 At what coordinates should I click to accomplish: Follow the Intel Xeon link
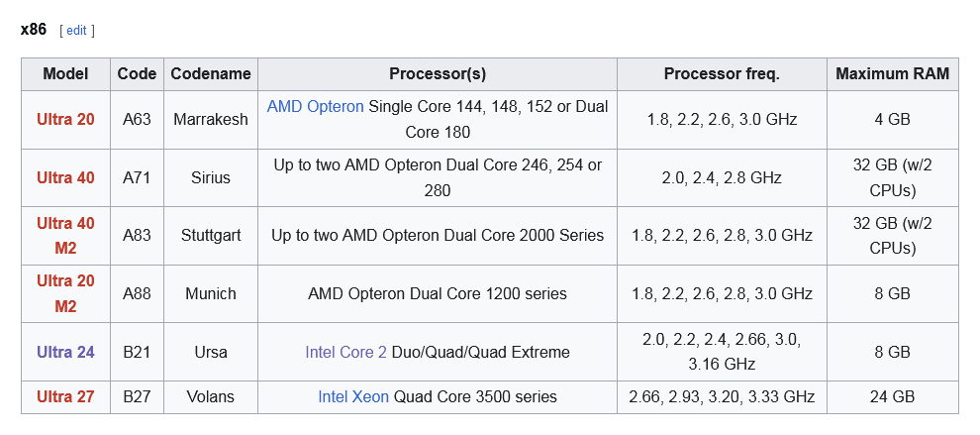click(x=353, y=397)
